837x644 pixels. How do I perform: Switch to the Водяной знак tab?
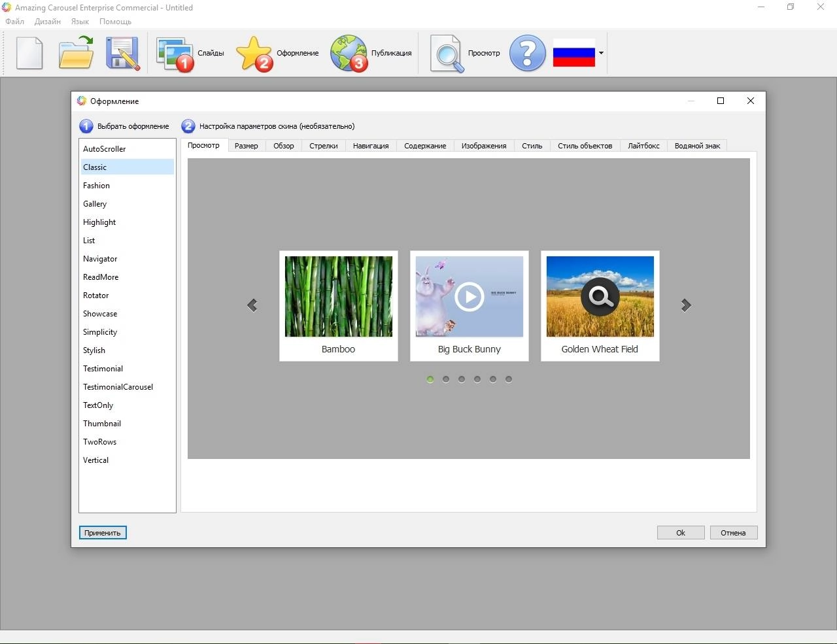click(x=697, y=146)
